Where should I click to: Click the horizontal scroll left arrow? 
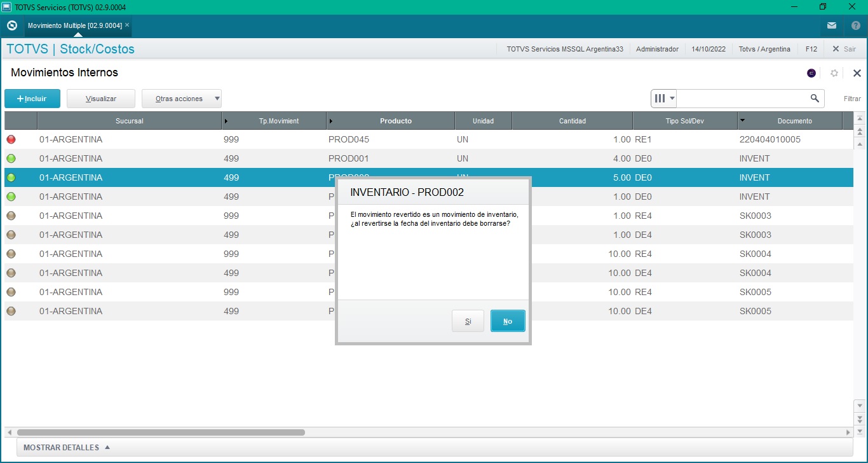(x=9, y=432)
